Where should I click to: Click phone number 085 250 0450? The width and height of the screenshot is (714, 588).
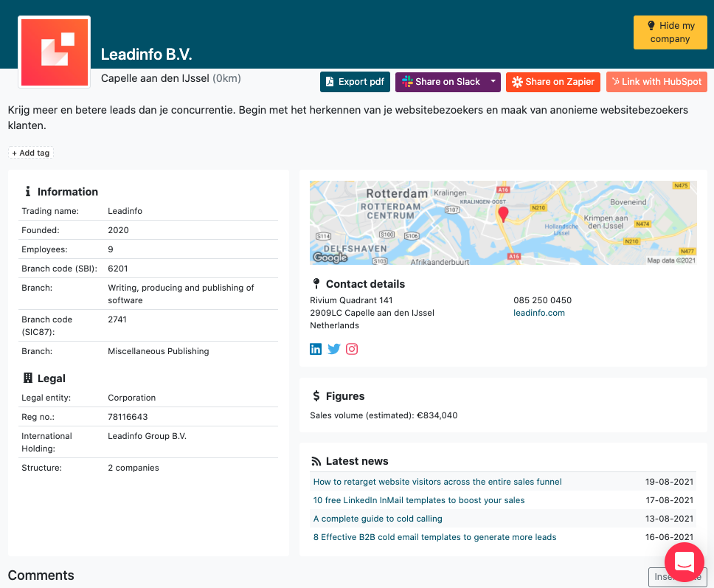[542, 300]
